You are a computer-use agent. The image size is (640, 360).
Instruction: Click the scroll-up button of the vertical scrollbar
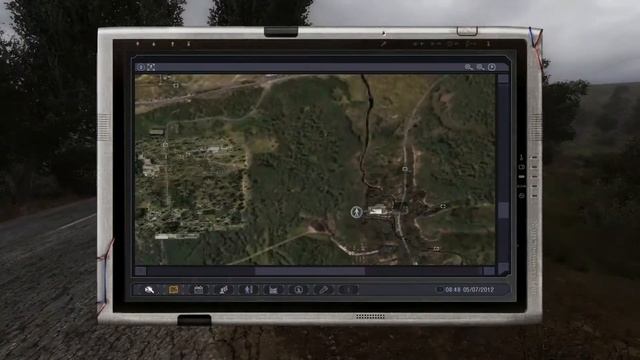point(503,79)
